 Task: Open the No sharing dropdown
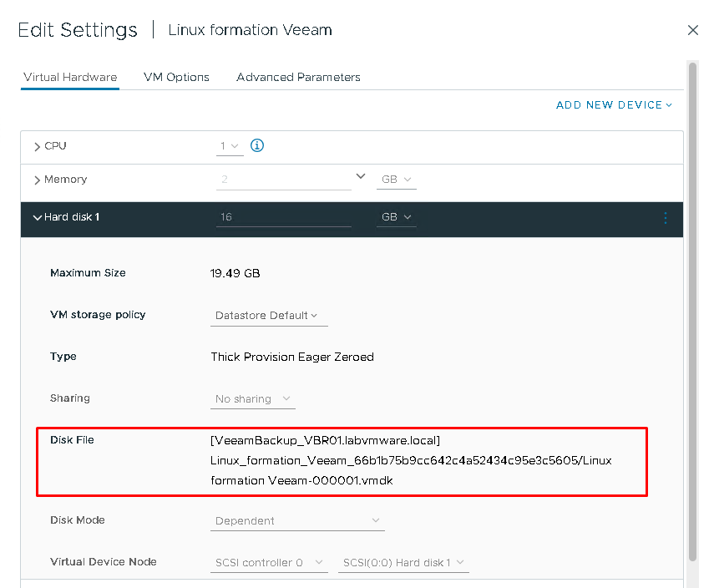pyautogui.click(x=253, y=399)
